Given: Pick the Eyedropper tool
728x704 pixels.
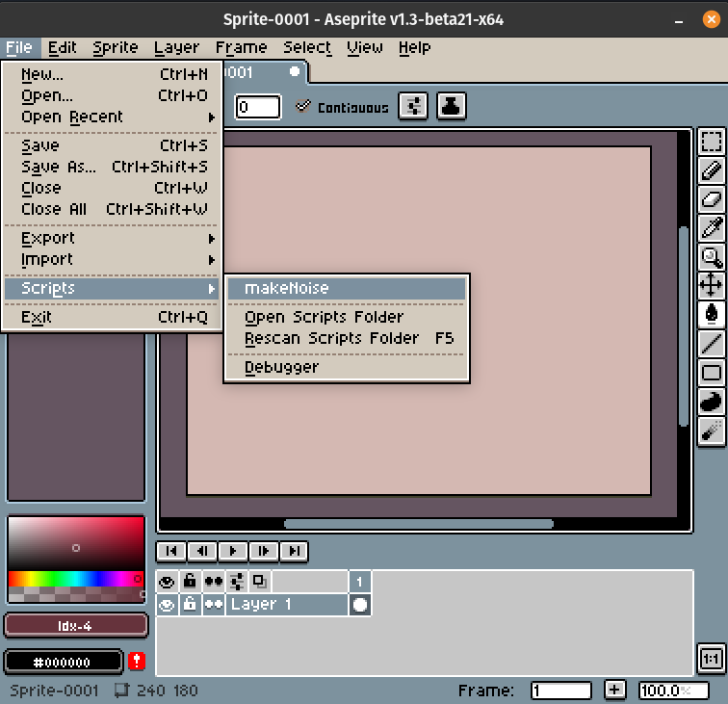Looking at the screenshot, I should pyautogui.click(x=711, y=228).
